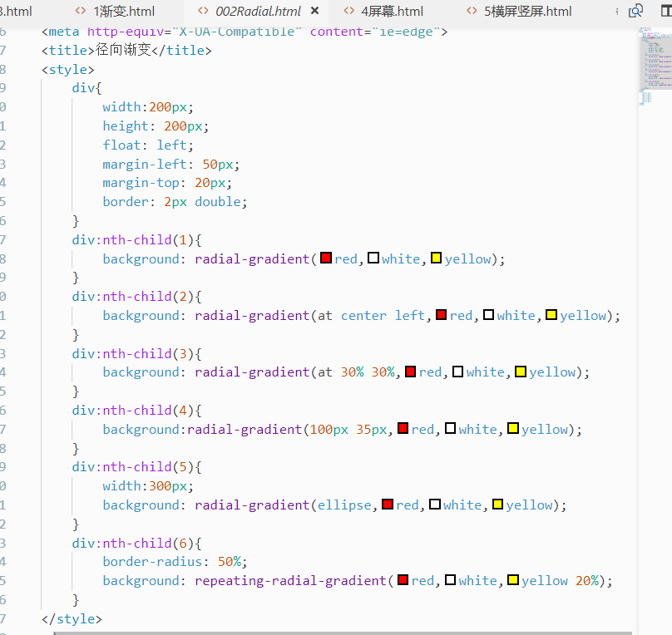672x635 pixels.
Task: Open white color picker in nth-child(1) rule
Action: coord(373,258)
